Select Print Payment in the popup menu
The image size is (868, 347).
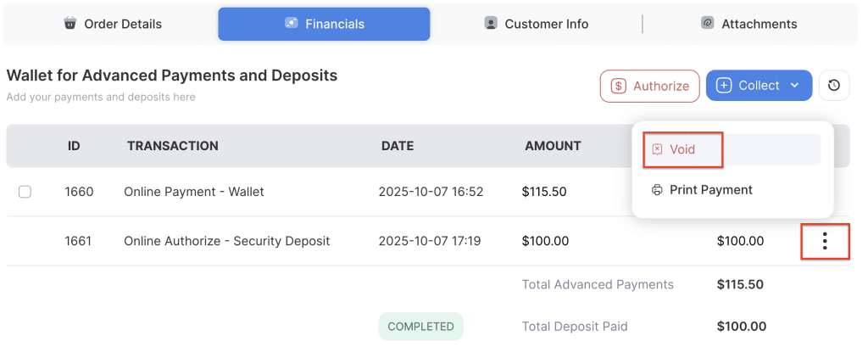click(x=710, y=190)
